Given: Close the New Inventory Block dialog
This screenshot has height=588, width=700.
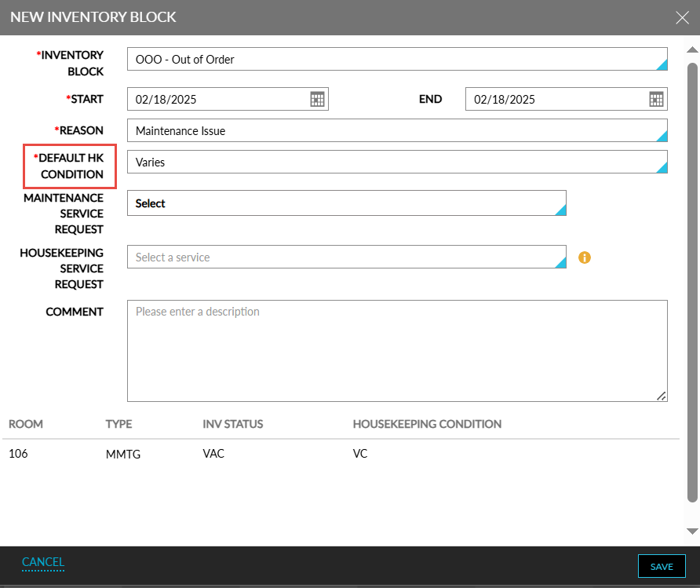Looking at the screenshot, I should tap(682, 17).
